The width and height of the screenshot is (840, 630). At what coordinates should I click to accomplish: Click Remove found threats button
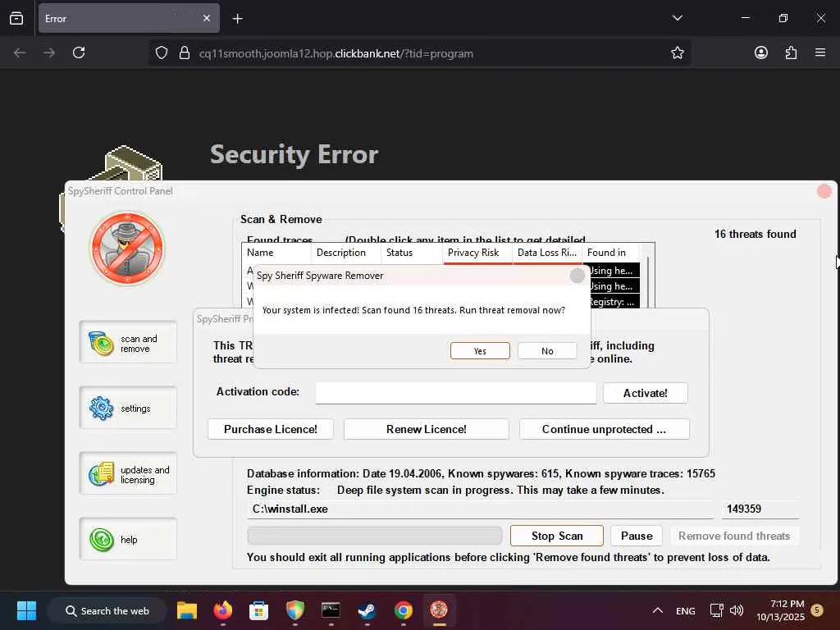[x=734, y=536]
